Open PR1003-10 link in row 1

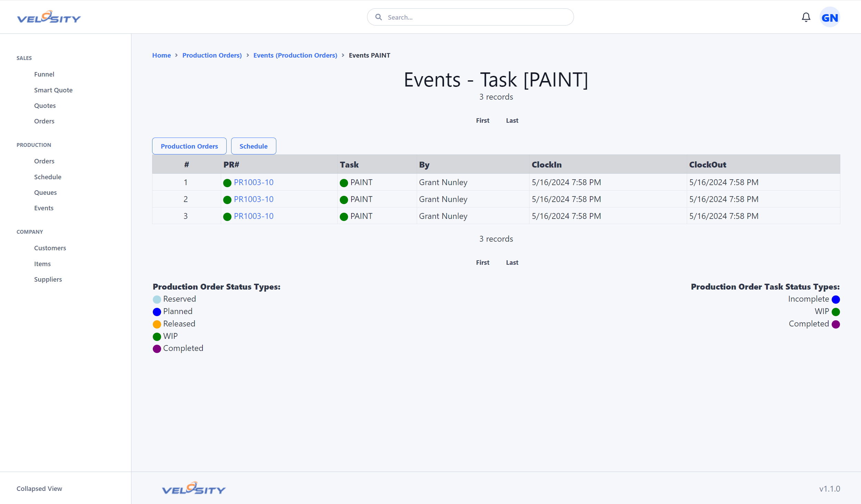tap(254, 182)
